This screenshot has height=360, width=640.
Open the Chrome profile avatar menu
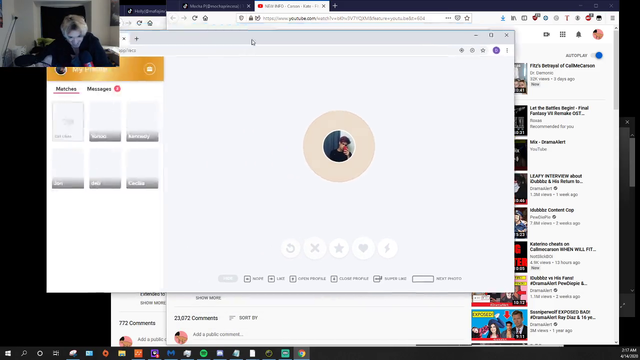496,50
